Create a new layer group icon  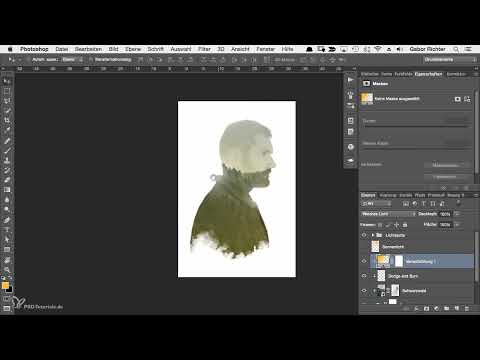click(x=447, y=309)
